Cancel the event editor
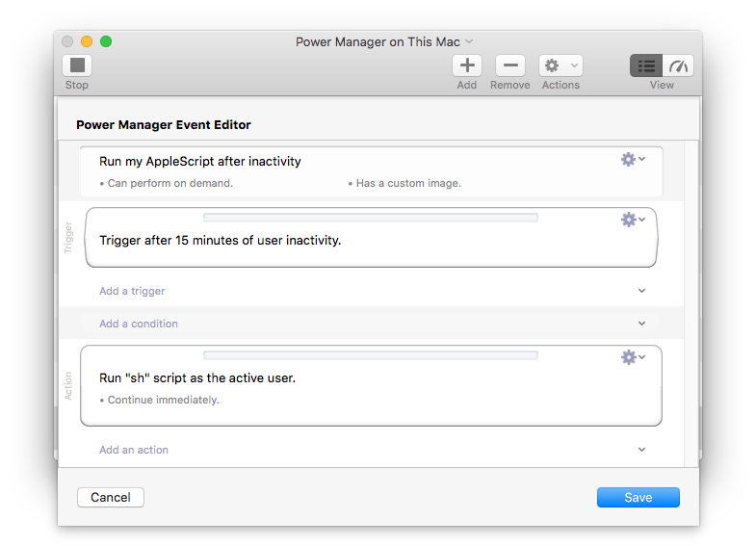Image resolution: width=756 pixels, height=546 pixels. pos(111,497)
